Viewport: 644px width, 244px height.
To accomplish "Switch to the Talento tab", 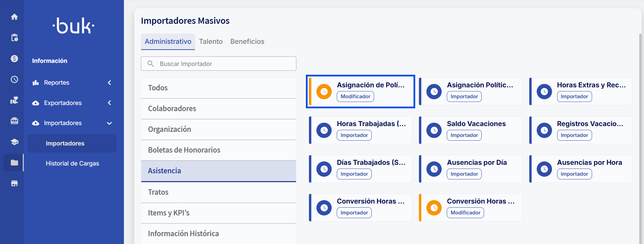I will (211, 41).
